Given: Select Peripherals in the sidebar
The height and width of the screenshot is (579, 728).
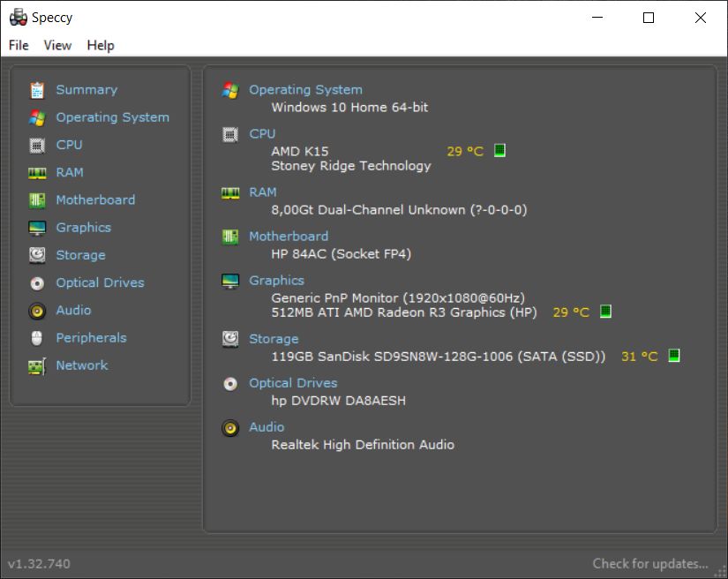Looking at the screenshot, I should tap(92, 338).
